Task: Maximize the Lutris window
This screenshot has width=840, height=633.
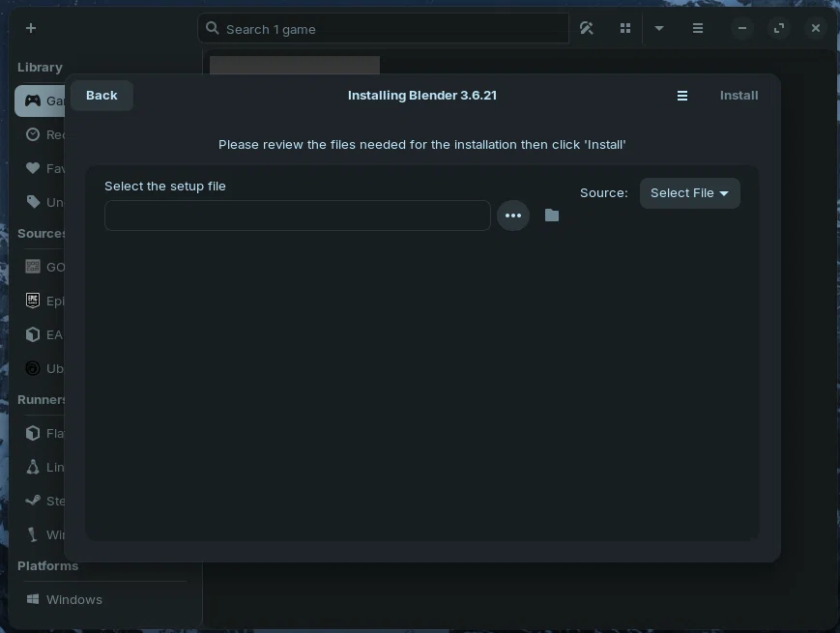Action: (779, 28)
